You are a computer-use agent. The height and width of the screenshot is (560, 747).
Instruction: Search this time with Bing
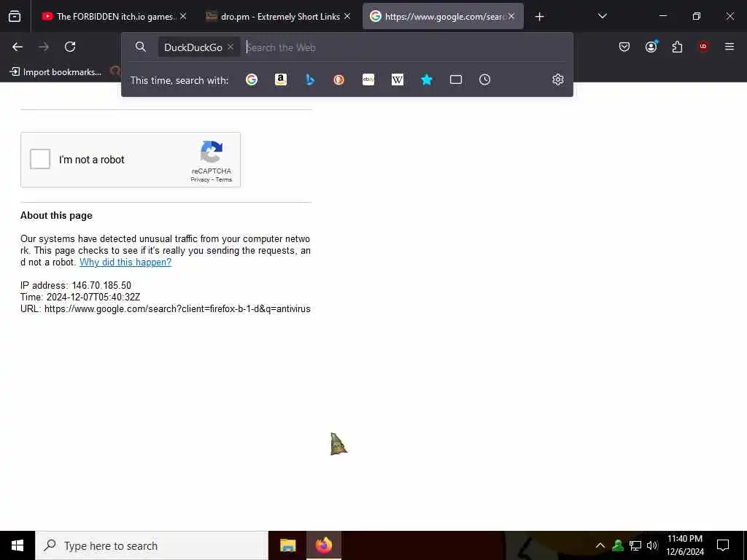(309, 79)
